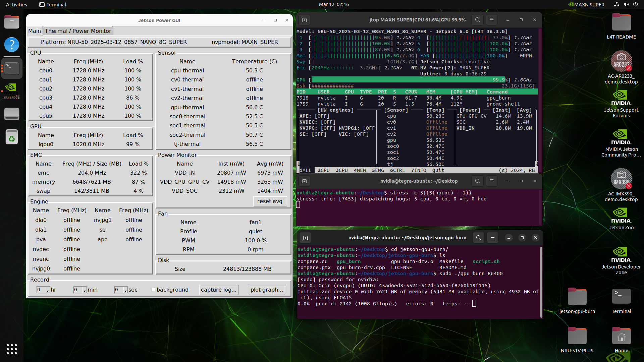Open Trash icon in the dock
This screenshot has width=644, height=362.
12,137
